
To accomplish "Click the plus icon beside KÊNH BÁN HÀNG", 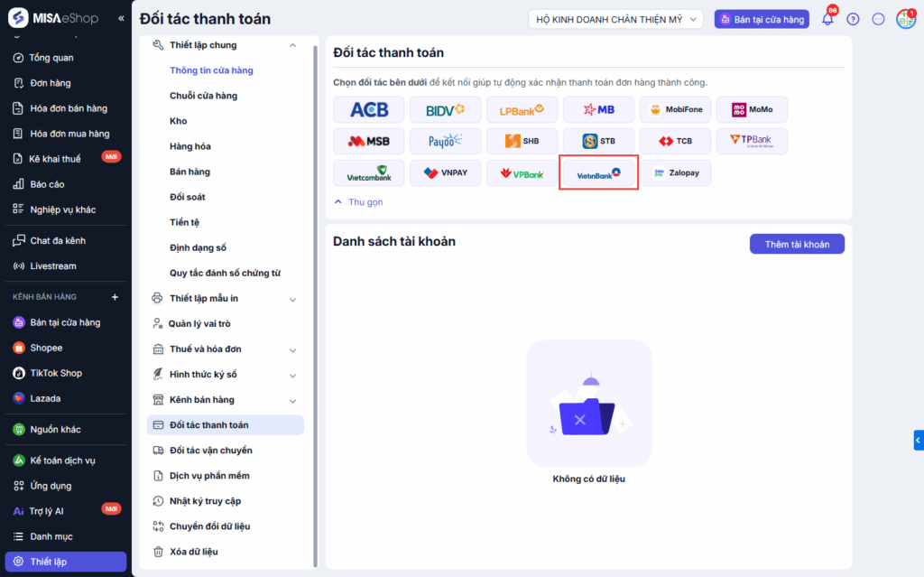I will pyautogui.click(x=115, y=297).
